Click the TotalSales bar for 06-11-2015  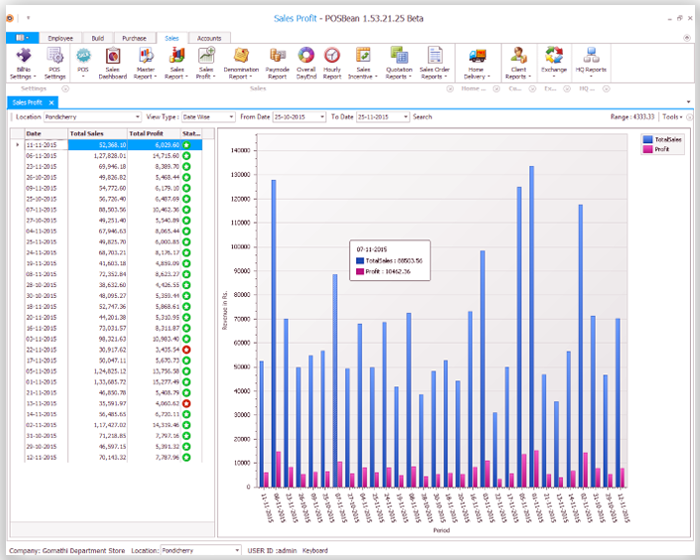[x=274, y=334]
